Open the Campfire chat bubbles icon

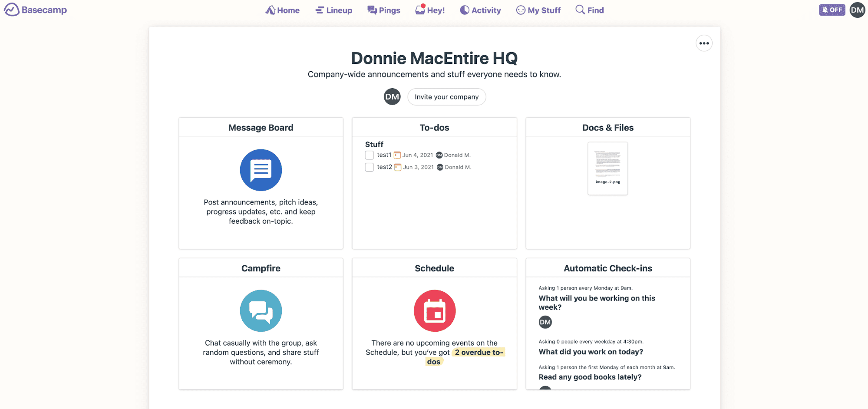(261, 311)
